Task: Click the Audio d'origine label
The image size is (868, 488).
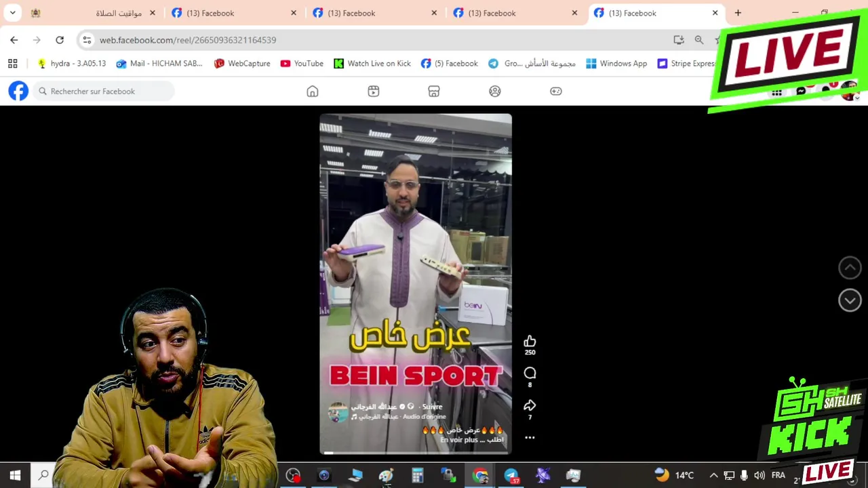Action: click(424, 416)
